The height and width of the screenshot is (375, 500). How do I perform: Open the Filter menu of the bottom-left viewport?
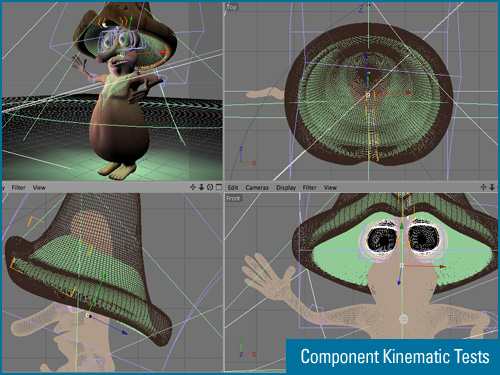pyautogui.click(x=18, y=188)
